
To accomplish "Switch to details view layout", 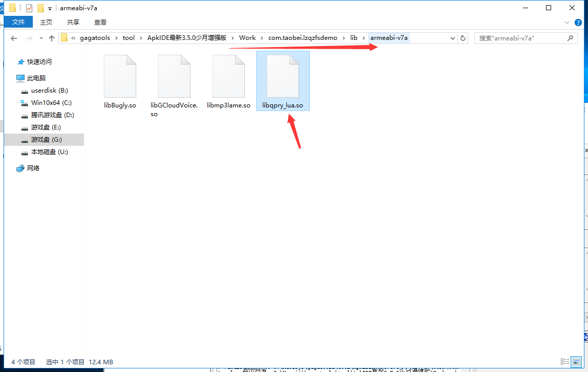I will click(x=564, y=362).
